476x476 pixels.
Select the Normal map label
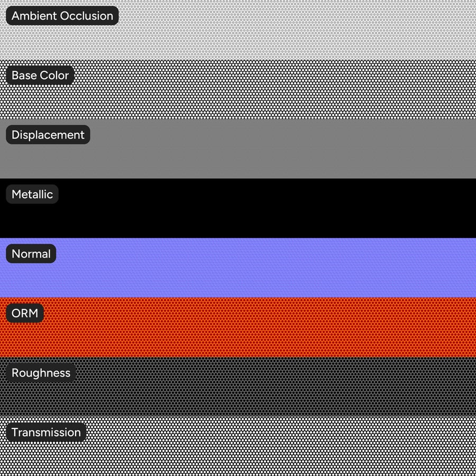[31, 253]
